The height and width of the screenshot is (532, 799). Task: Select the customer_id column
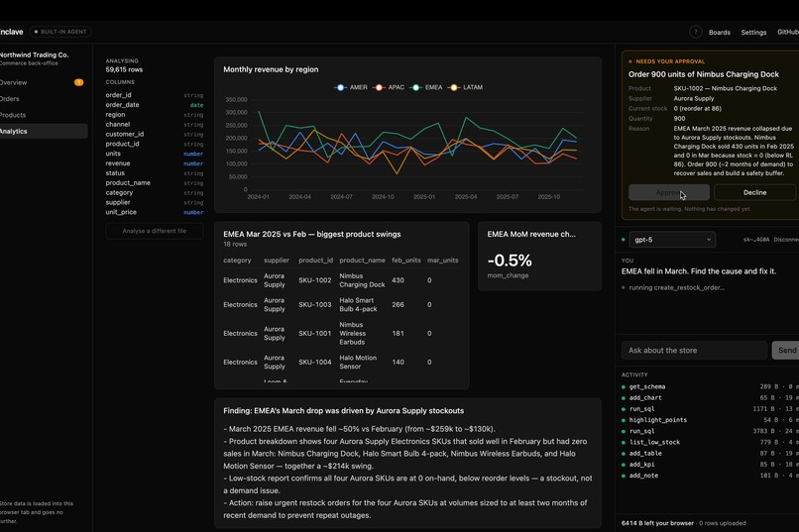tap(155, 134)
